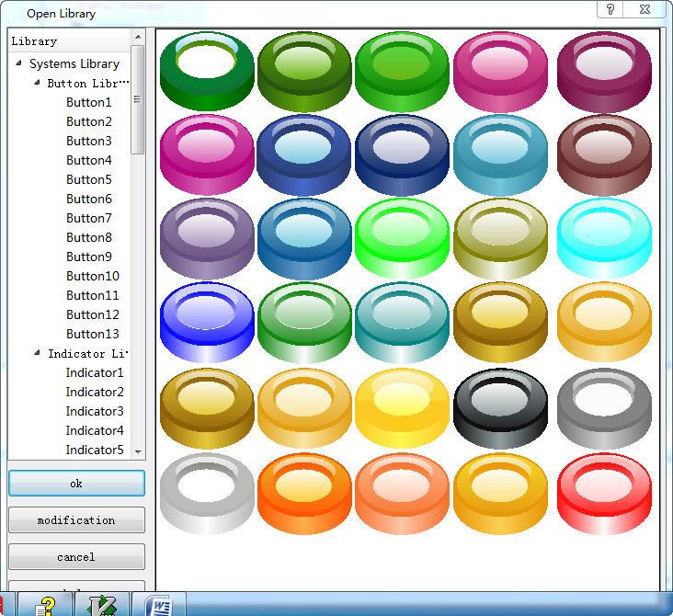Select Button12 in the library tree
Image resolution: width=673 pixels, height=616 pixels.
click(x=93, y=314)
